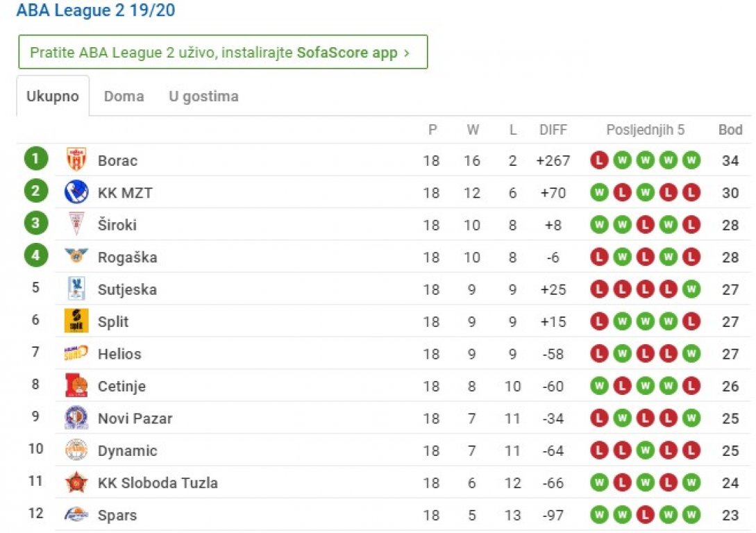Screen dimensions: 756x533
Task: Click the Spars team logo icon
Action: tap(76, 514)
